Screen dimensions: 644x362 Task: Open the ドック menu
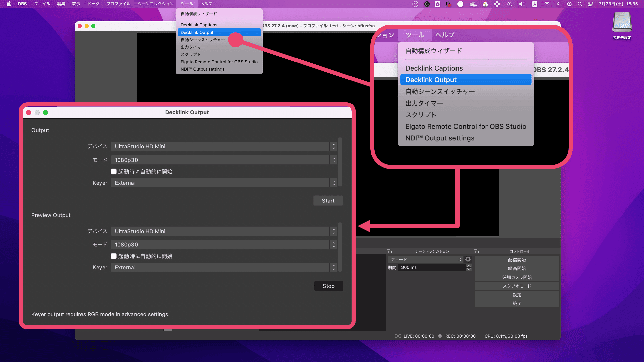click(x=93, y=4)
